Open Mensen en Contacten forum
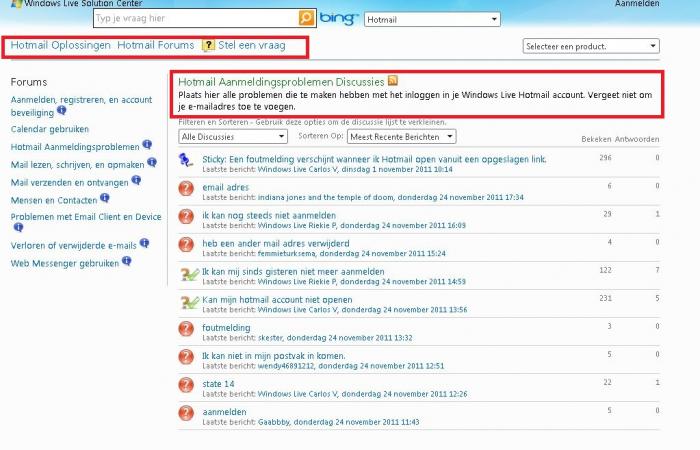This screenshot has width=700, height=450. point(54,200)
